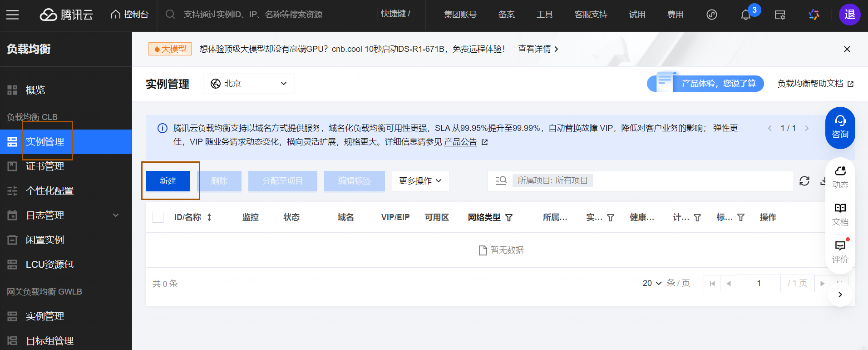Click the Tencent Cloud logo
Screen dimensions: 868x350
coord(66,15)
